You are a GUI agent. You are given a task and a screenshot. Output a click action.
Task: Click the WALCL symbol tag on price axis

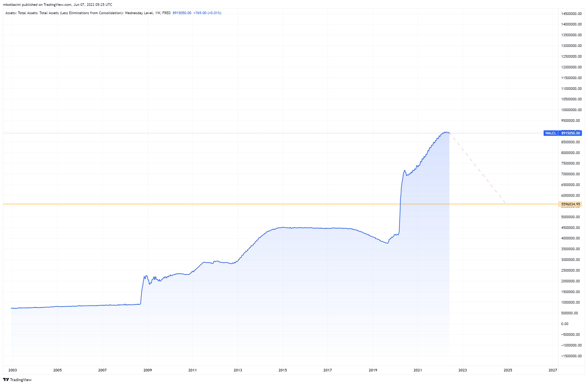pos(551,133)
